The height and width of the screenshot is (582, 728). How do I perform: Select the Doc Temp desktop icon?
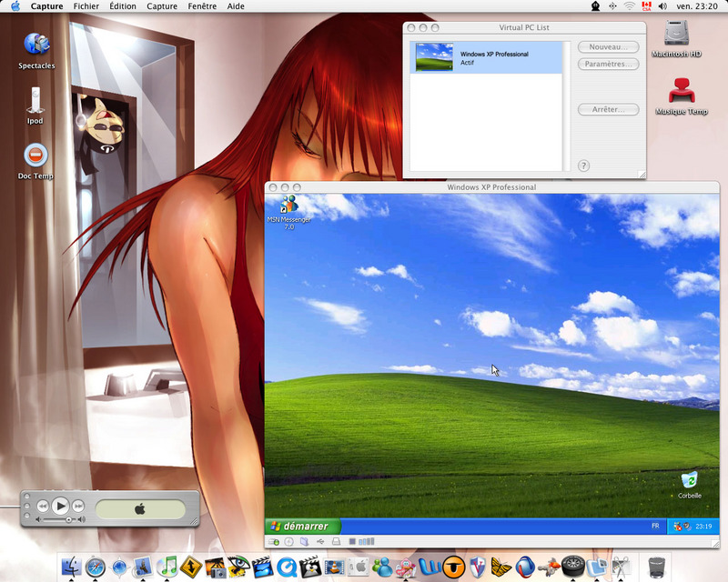35,162
